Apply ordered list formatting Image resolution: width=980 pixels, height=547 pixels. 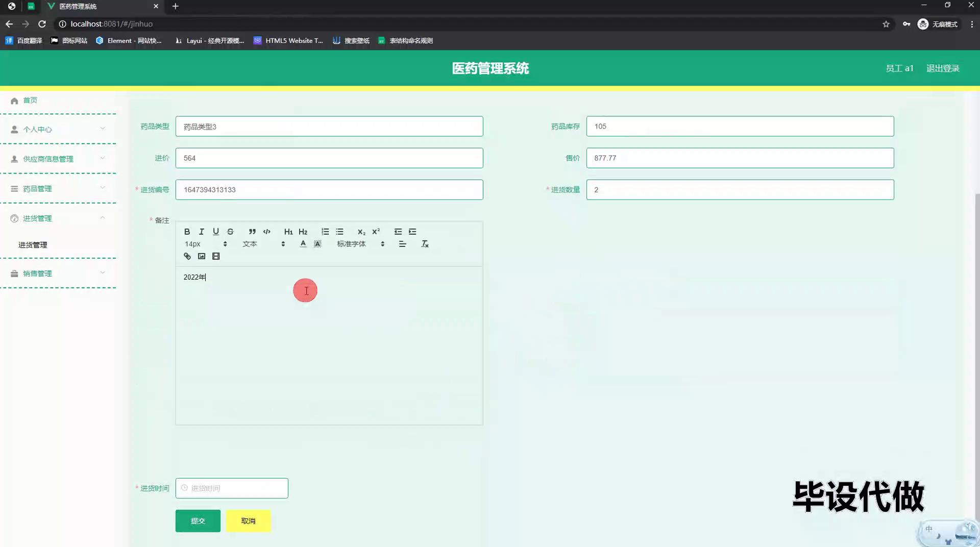pos(325,232)
